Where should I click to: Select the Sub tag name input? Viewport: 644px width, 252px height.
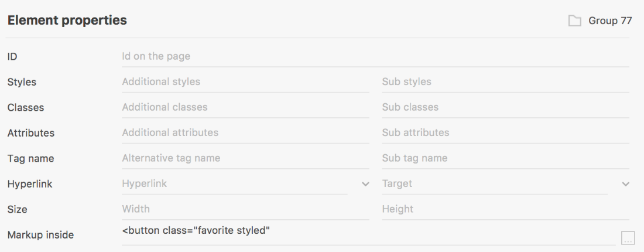tap(506, 158)
